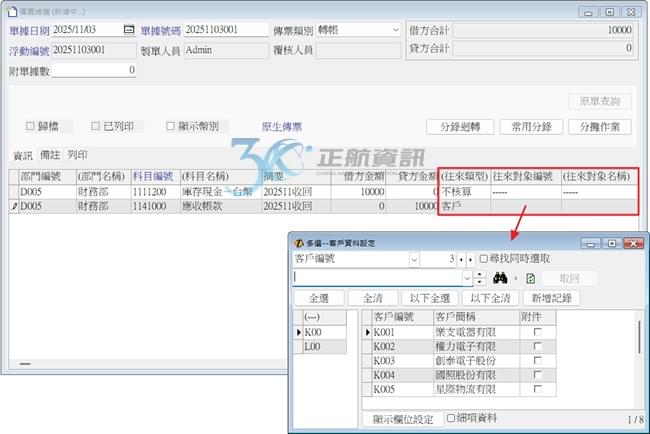Enable the 顯示幣別 checkbox
This screenshot has height=434, width=650.
(x=170, y=126)
